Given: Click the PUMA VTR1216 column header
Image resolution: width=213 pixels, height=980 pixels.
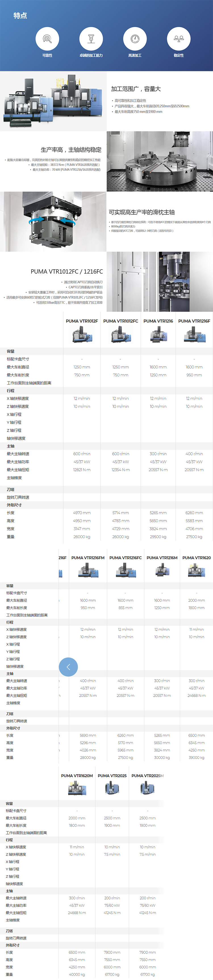Looking at the screenshot, I should point(158,321).
